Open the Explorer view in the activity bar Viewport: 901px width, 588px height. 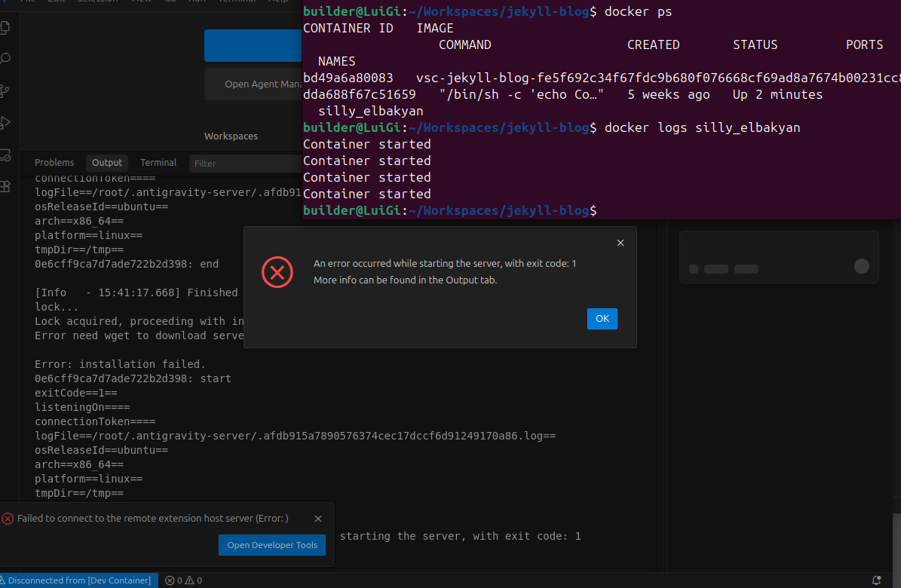click(6, 28)
